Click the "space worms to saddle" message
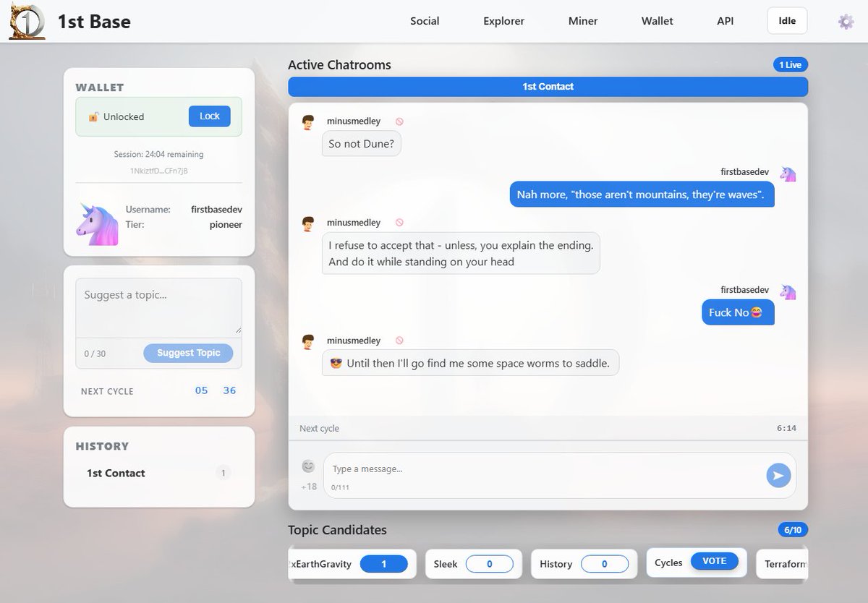Image resolution: width=868 pixels, height=603 pixels. coord(470,363)
